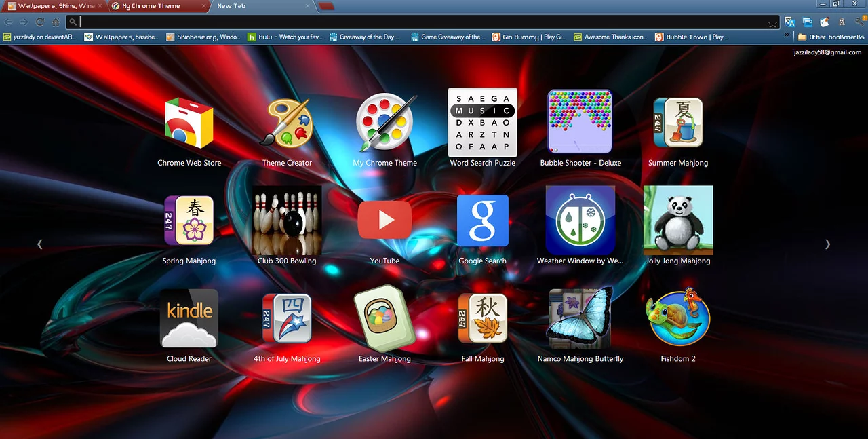Image resolution: width=868 pixels, height=439 pixels.
Task: Reload the page with the refresh button
Action: tap(40, 22)
